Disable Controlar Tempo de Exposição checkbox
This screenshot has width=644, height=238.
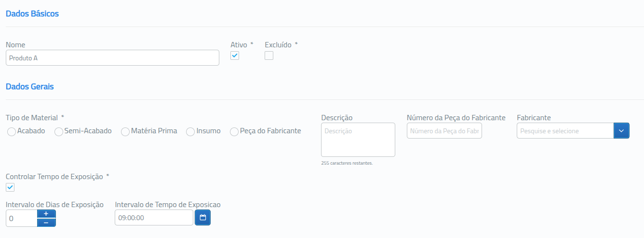pyautogui.click(x=10, y=187)
